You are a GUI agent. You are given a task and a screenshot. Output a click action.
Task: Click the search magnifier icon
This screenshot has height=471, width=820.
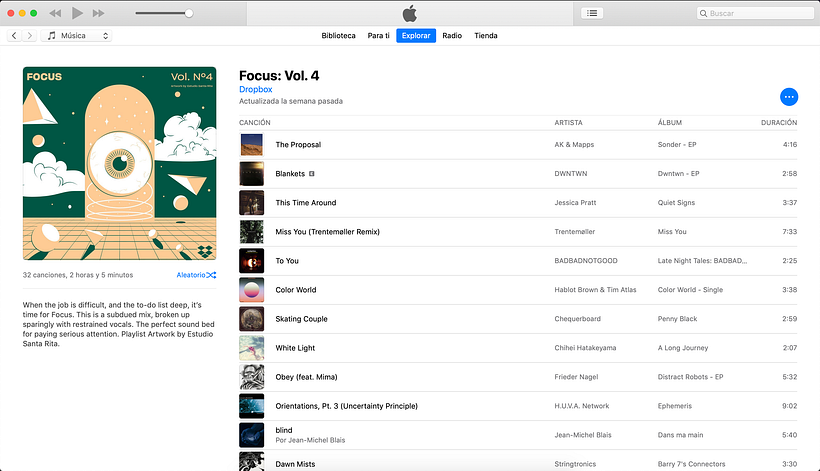(703, 13)
